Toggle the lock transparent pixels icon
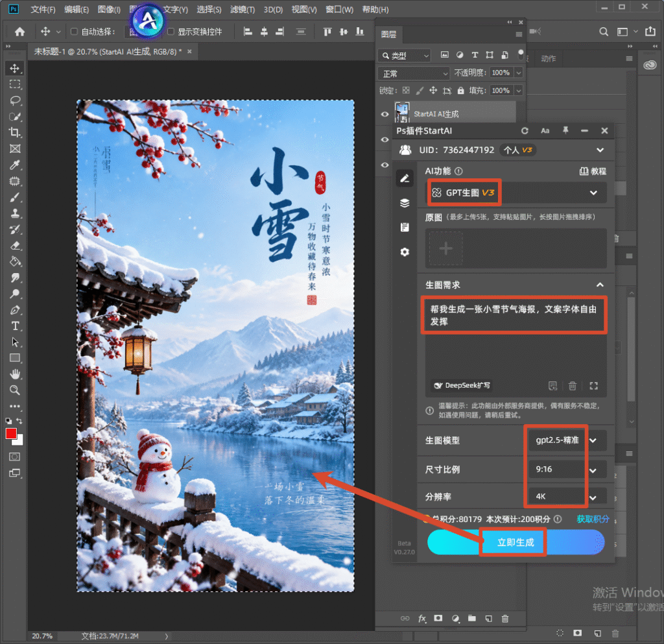Viewport: 664px width, 644px height. tap(406, 90)
